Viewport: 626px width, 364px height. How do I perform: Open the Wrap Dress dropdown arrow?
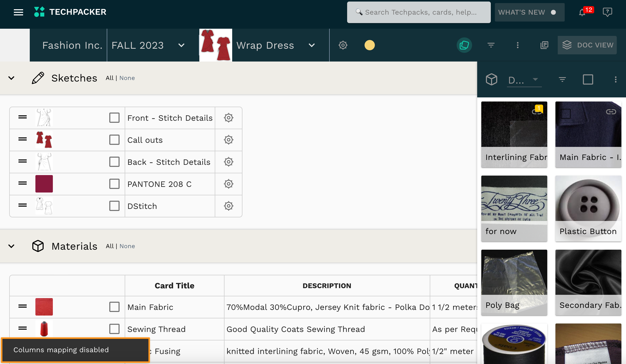pos(311,45)
